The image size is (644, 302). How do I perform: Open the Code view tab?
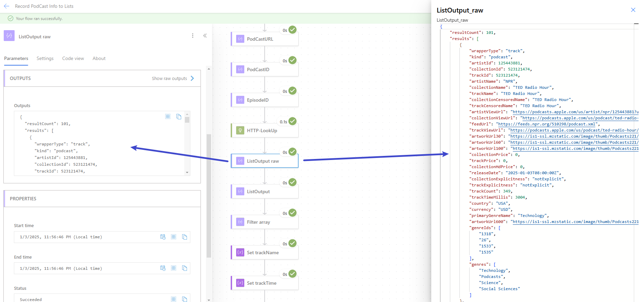pyautogui.click(x=73, y=58)
